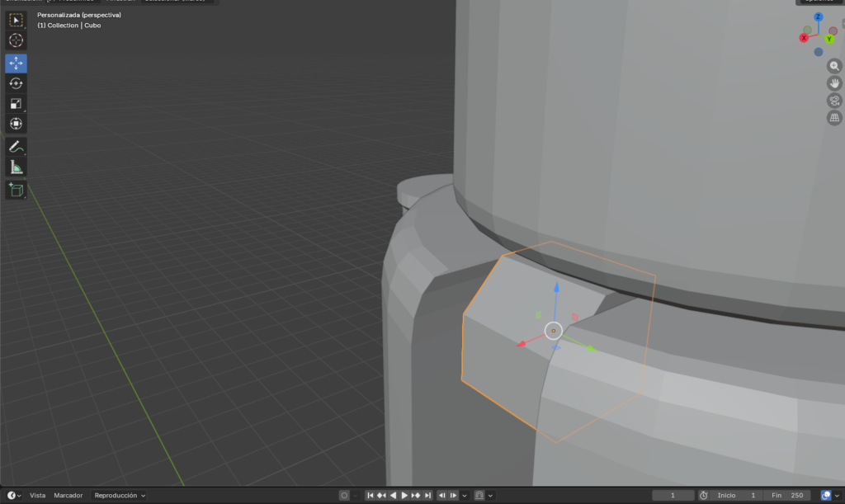The height and width of the screenshot is (504, 845).
Task: Open the Marcador menu
Action: click(68, 496)
